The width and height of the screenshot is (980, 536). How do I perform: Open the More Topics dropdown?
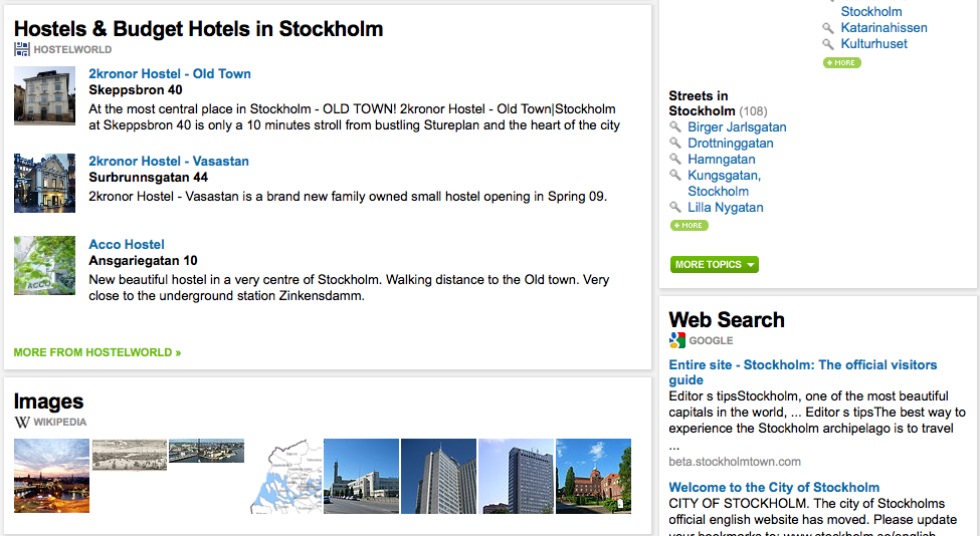click(x=714, y=264)
